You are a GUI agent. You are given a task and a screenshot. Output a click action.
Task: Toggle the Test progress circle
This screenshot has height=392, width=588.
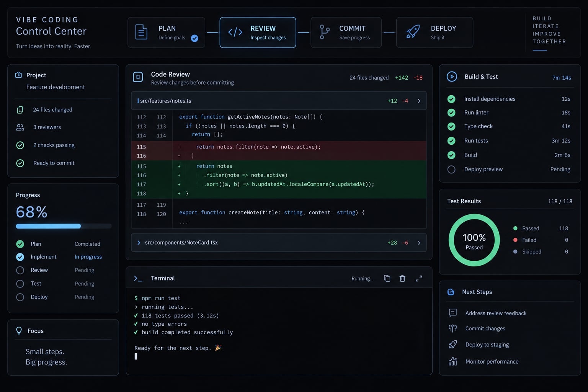coord(20,284)
